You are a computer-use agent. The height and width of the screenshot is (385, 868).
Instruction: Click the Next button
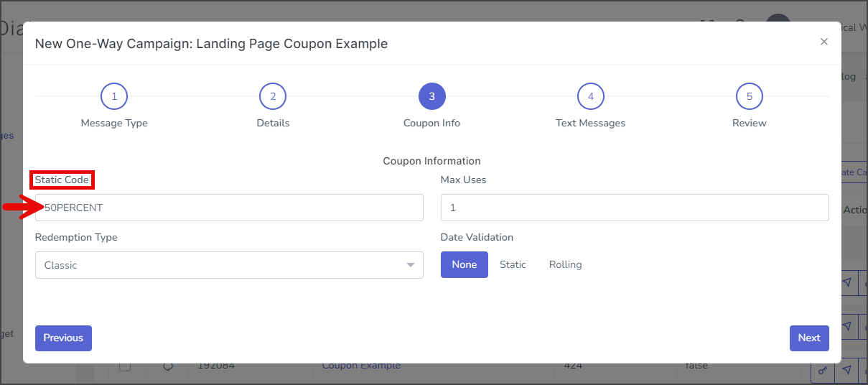(x=809, y=338)
